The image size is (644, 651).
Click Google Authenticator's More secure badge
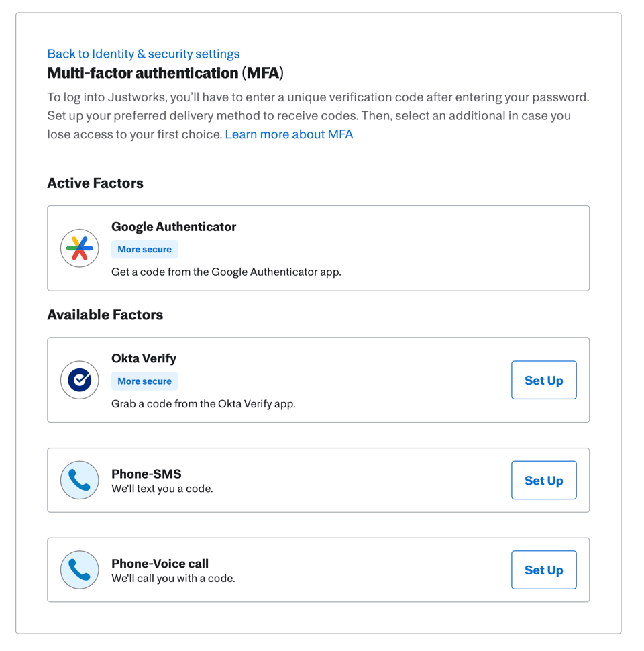pos(144,249)
